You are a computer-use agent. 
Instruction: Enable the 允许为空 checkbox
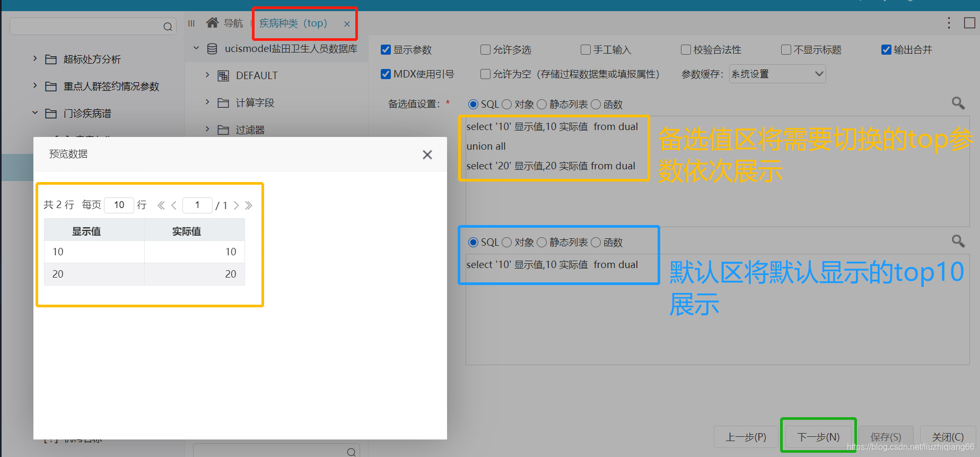point(485,74)
